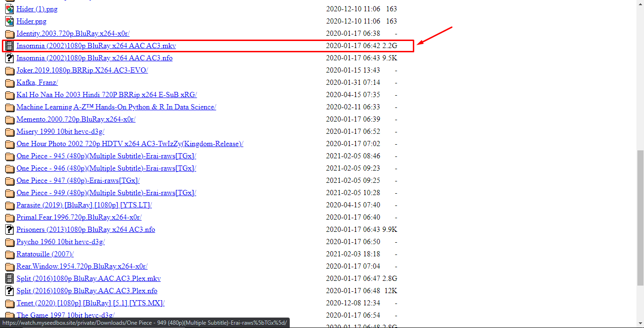The width and height of the screenshot is (644, 328).
Task: Click the nfo icon next to Prisoners (2013) file
Action: [x=9, y=230]
